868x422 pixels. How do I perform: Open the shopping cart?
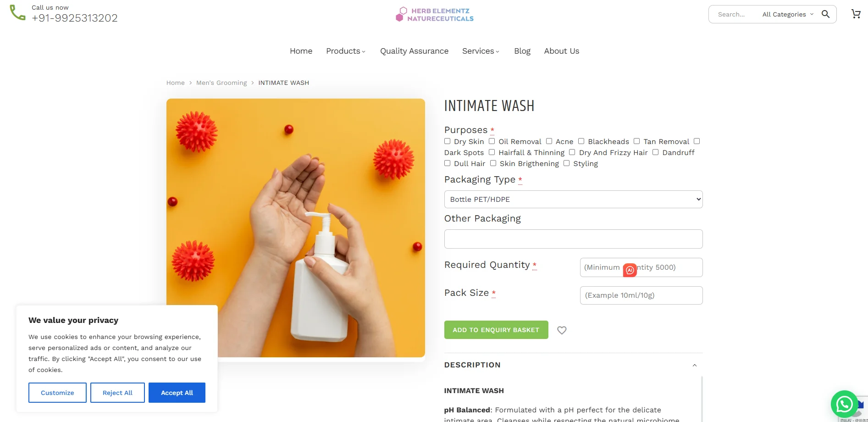(x=856, y=14)
